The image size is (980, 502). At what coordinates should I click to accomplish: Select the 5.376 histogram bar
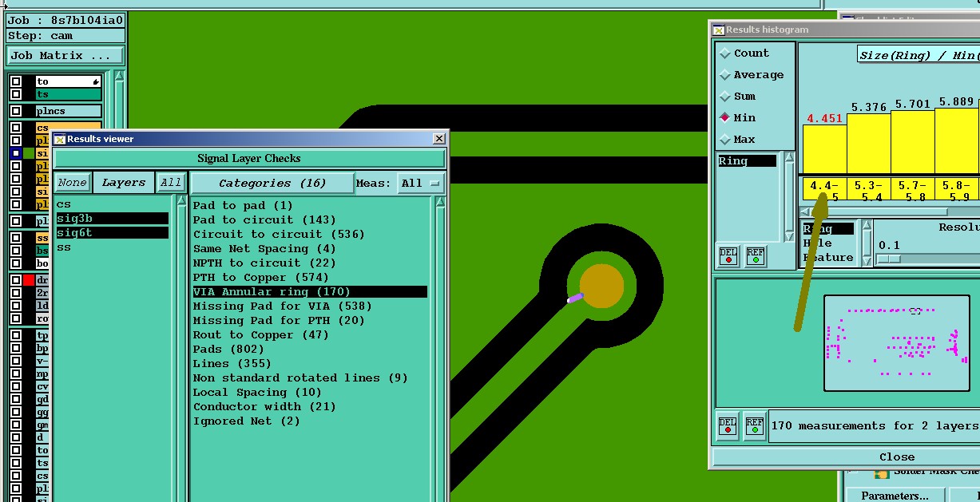(x=868, y=144)
